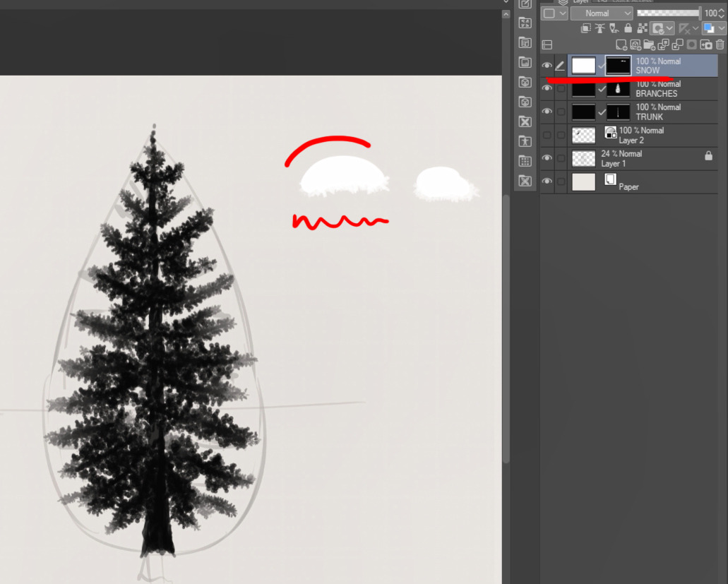Open the dot-grid material folder icon
The width and height of the screenshot is (728, 584).
pos(525,162)
